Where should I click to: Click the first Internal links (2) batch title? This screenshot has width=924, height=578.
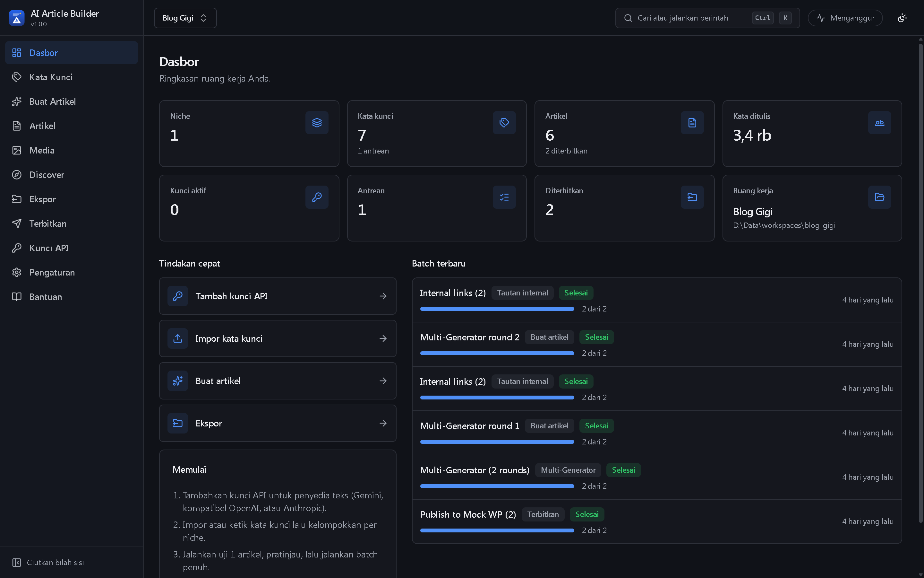pyautogui.click(x=453, y=293)
